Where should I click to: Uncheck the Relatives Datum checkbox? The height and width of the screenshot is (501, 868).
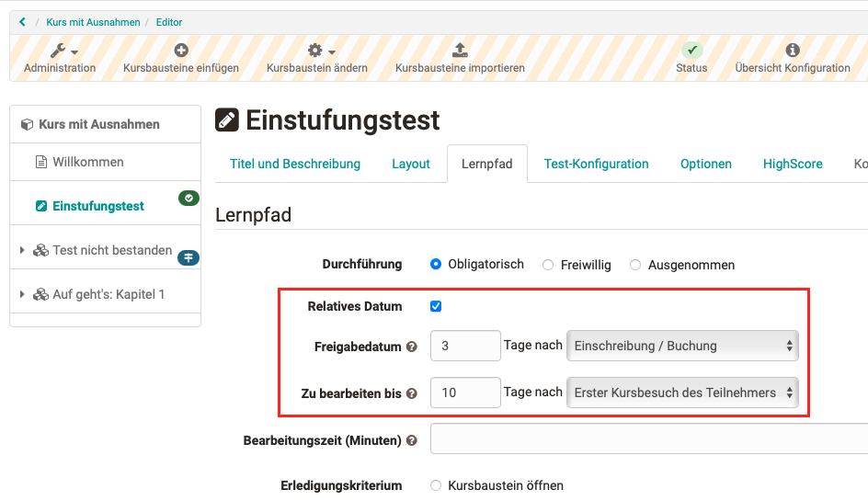tap(436, 306)
